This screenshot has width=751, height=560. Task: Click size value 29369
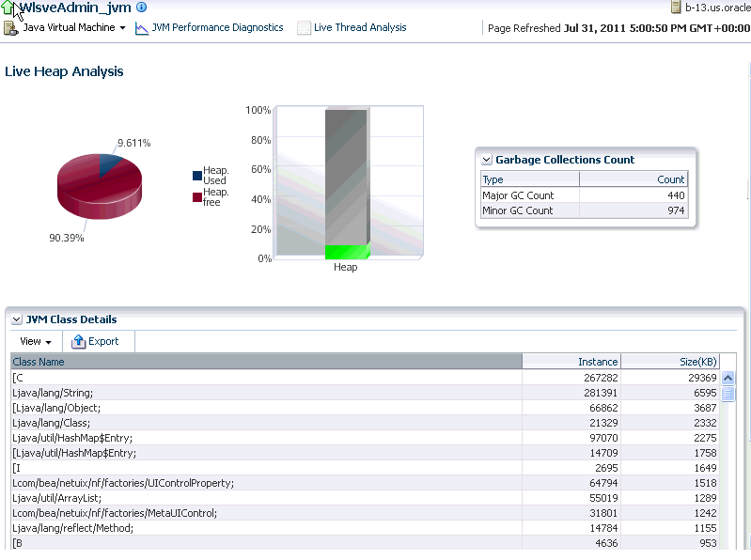702,378
